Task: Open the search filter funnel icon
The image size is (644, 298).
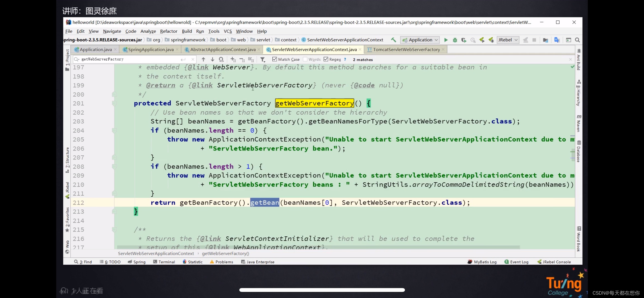Action: pyautogui.click(x=263, y=60)
